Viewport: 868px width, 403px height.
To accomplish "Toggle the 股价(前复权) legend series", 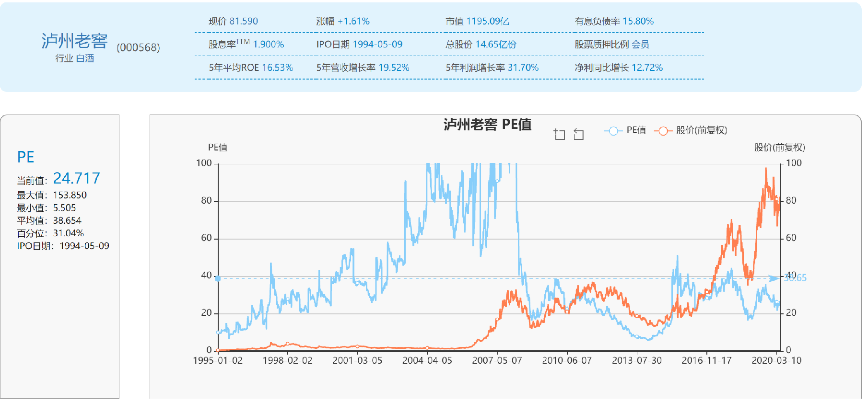I will point(691,130).
